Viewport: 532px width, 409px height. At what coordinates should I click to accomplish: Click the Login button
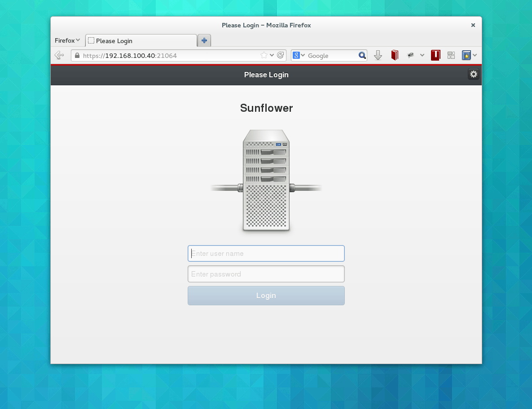266,295
